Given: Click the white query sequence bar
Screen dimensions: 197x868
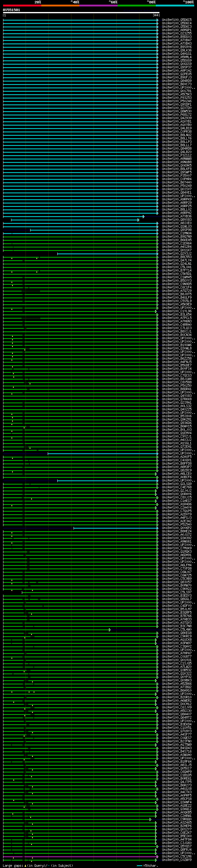Looking at the screenshot, I should pos(81,13).
